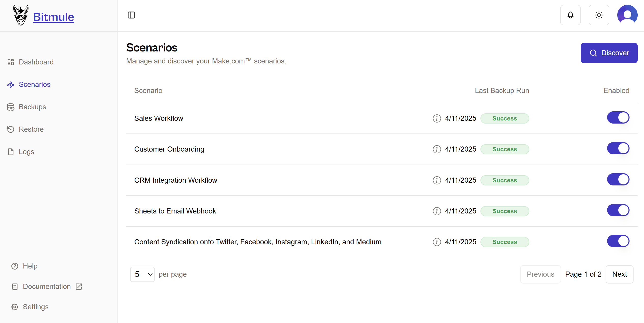644x323 pixels.
Task: Click the Help question-mark icon
Action: click(x=15, y=266)
